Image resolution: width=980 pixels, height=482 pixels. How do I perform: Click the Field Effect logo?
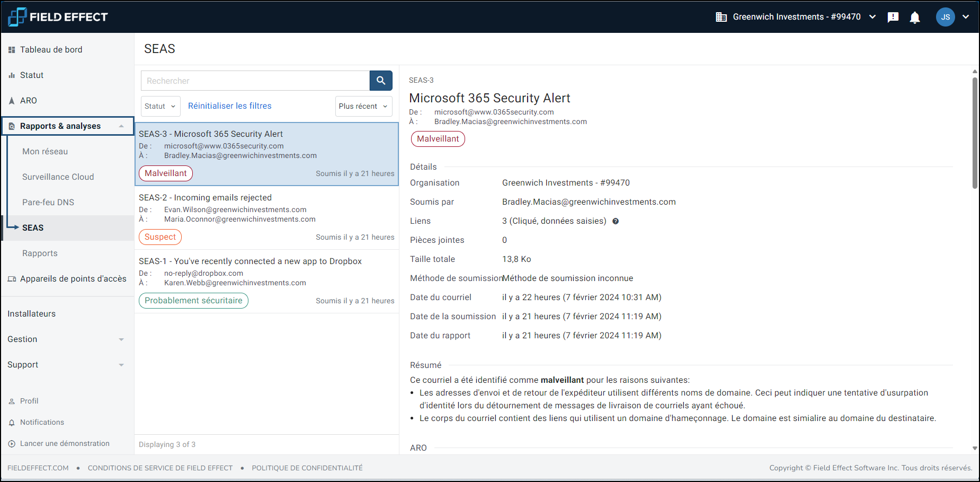pyautogui.click(x=58, y=17)
